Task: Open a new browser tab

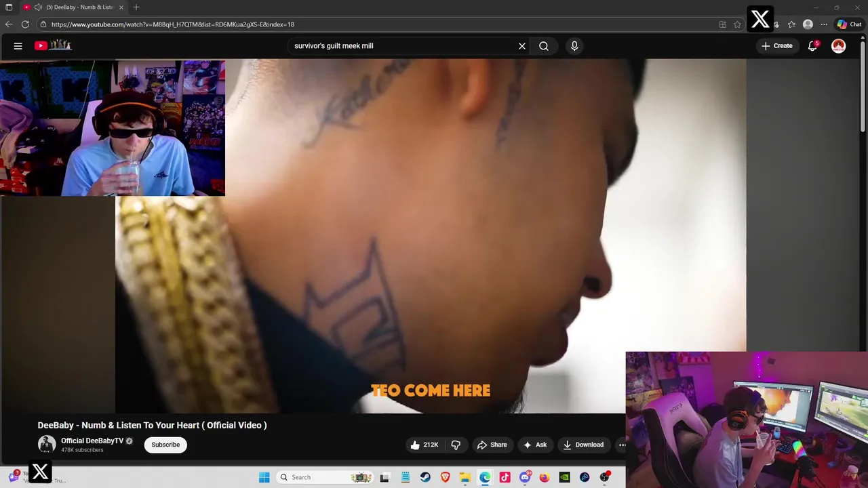Action: coord(136,7)
